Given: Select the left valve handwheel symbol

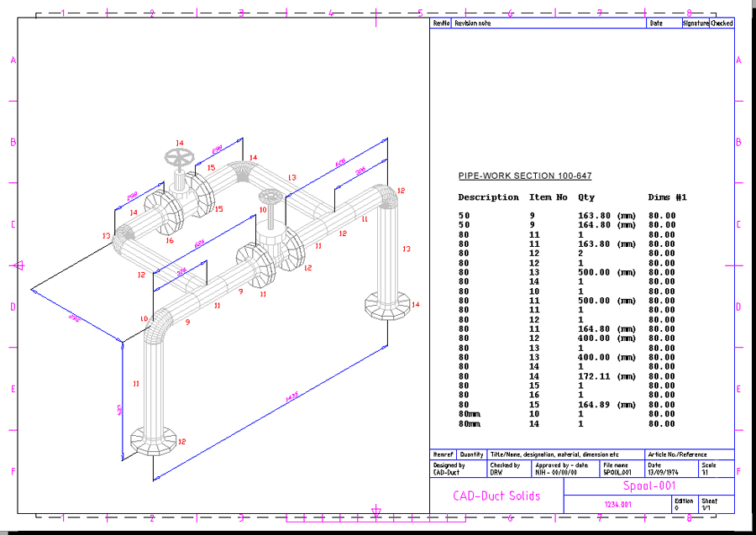Looking at the screenshot, I should (177, 157).
